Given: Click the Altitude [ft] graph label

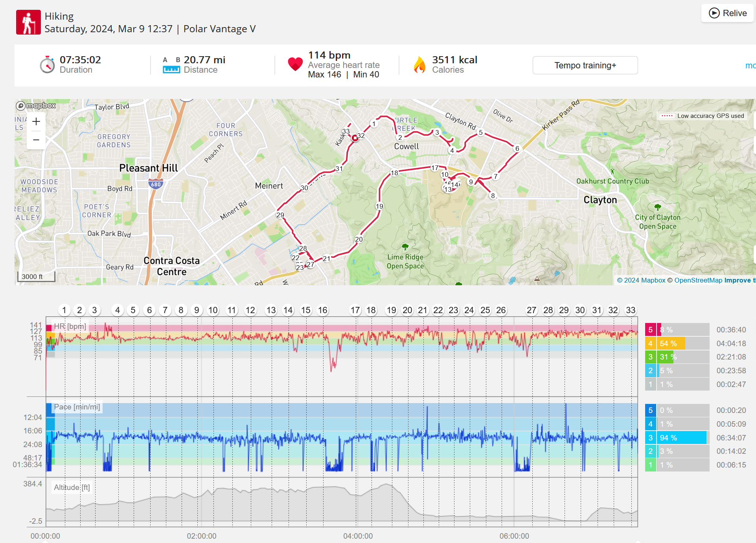Looking at the screenshot, I should click(x=72, y=488).
